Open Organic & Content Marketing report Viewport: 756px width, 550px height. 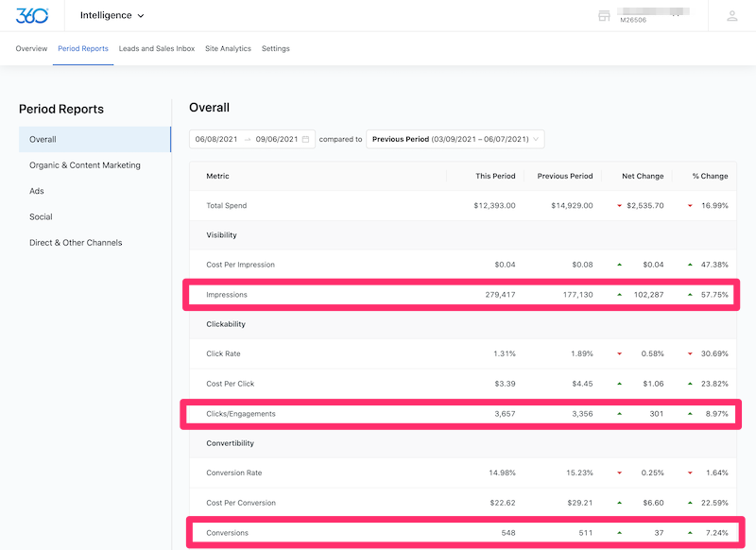pyautogui.click(x=85, y=165)
